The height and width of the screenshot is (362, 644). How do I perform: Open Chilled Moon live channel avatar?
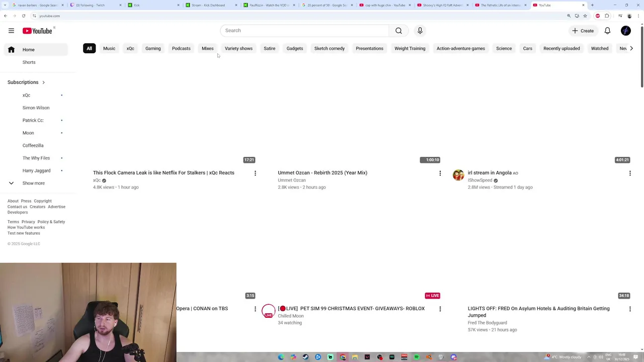coord(268,311)
